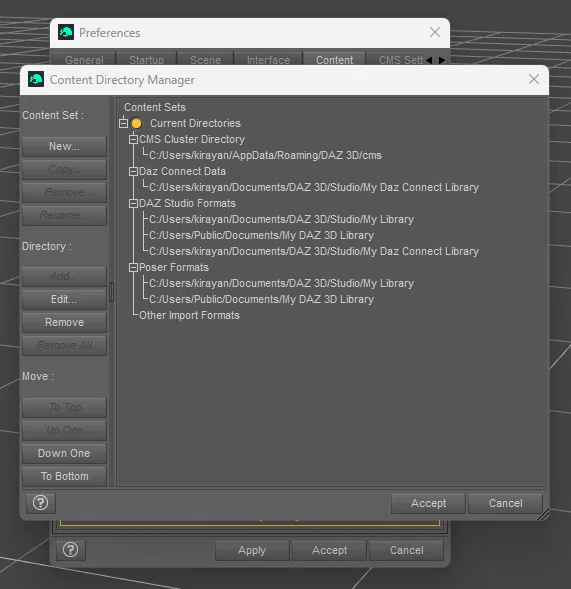Switch to the Content tab
The width and height of the screenshot is (571, 589).
[334, 59]
